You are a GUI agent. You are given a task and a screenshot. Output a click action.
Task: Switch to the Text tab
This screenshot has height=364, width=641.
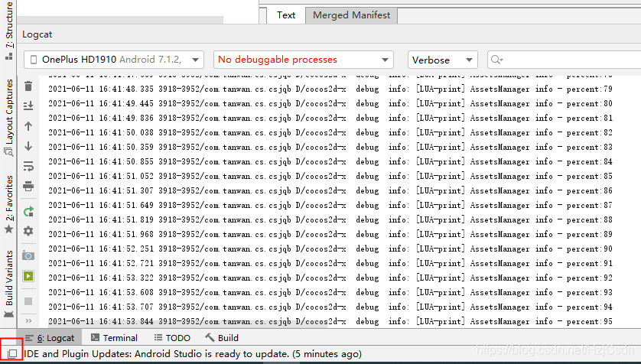(x=286, y=15)
